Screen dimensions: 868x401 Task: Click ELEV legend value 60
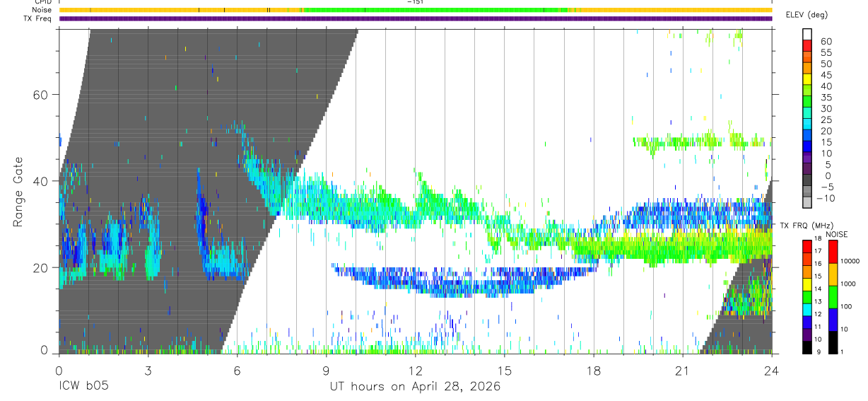click(x=826, y=41)
